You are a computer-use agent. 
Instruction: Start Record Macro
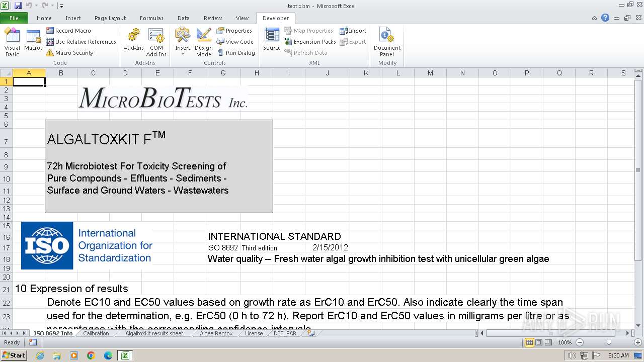click(68, 31)
